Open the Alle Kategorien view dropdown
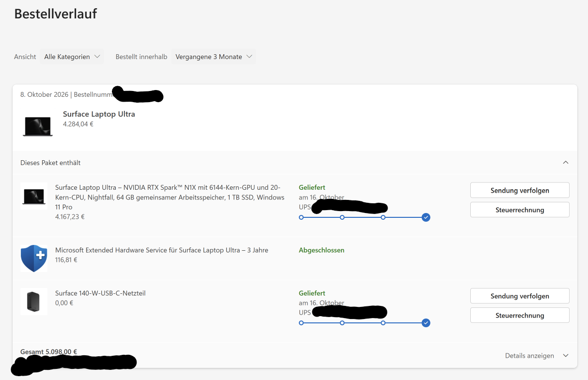 point(72,57)
